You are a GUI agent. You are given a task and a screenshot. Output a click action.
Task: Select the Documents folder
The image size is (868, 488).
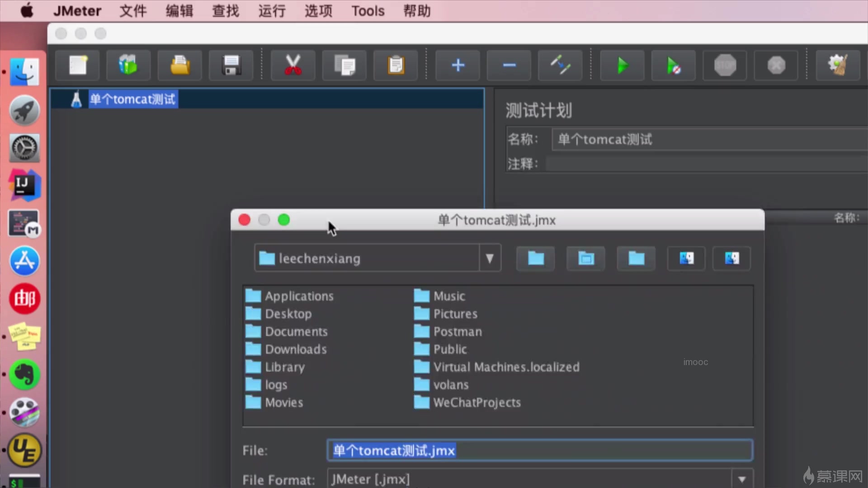coord(296,332)
